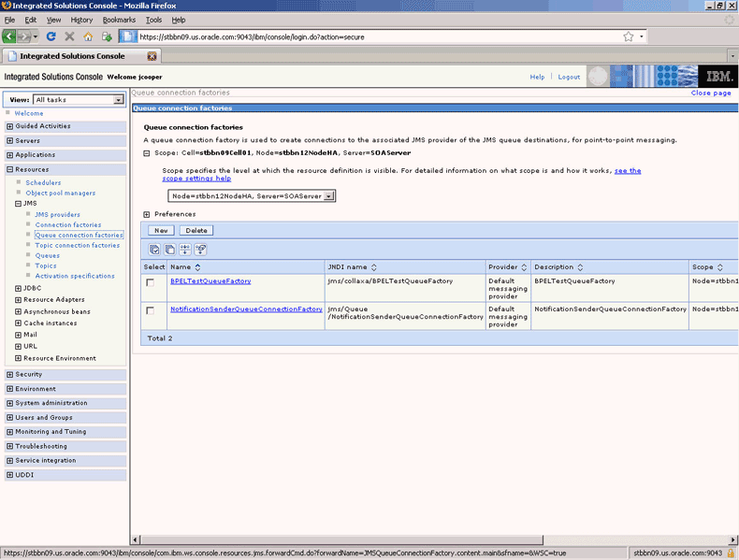This screenshot has height=560, width=739.
Task: Open JMS providers in navigation
Action: click(57, 215)
